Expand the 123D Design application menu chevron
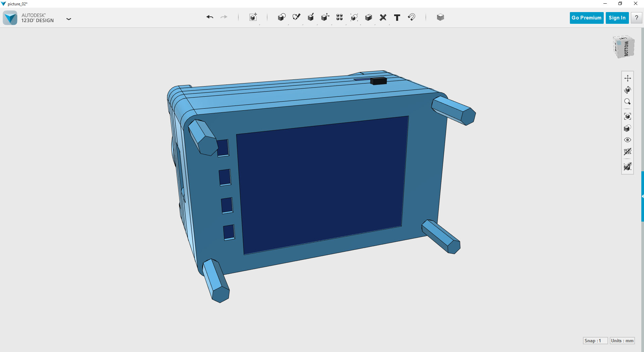This screenshot has width=644, height=352. tap(69, 19)
